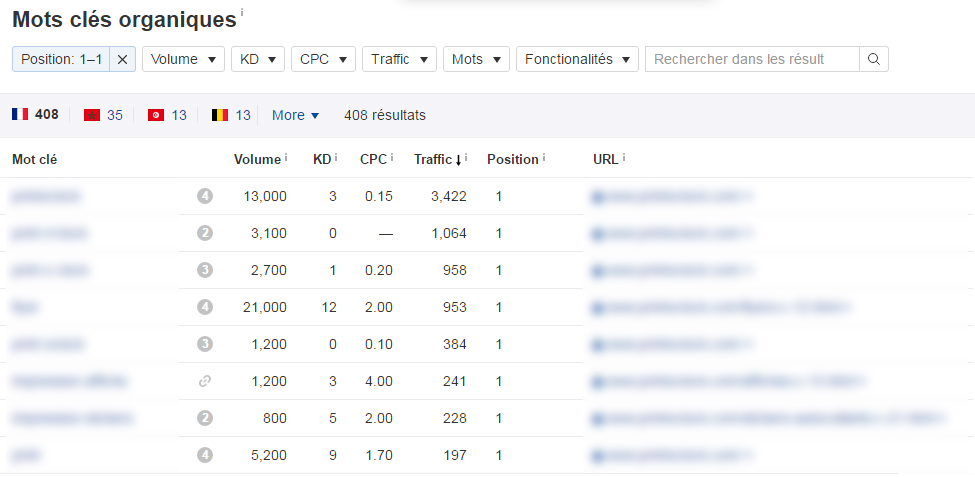Click CPC value 4.00
Image resolution: width=975 pixels, height=477 pixels.
pyautogui.click(x=379, y=381)
